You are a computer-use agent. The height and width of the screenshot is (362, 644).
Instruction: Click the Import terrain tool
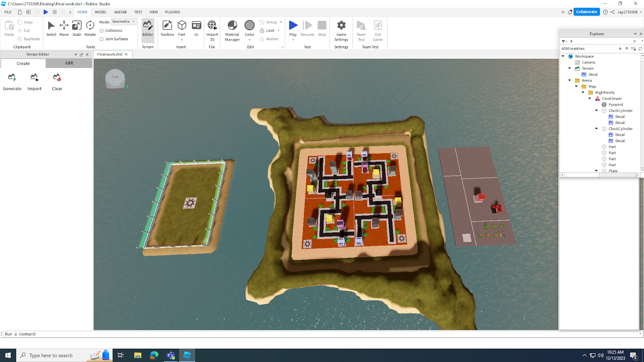click(x=34, y=82)
